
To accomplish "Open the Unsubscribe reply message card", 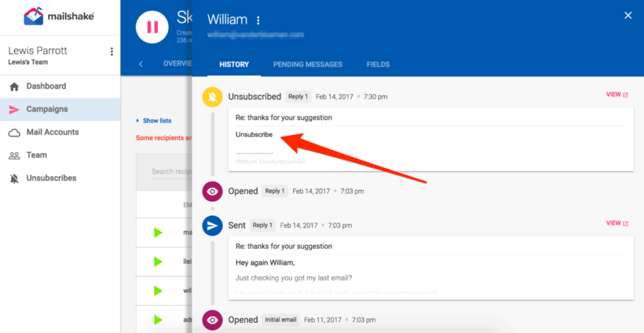I will 431,139.
